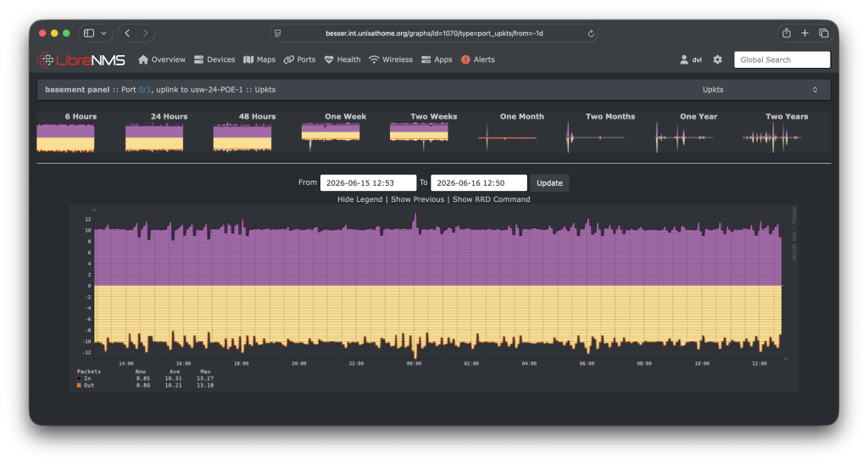Click the page settings icon in address bar
The height and width of the screenshot is (464, 868).
(278, 33)
